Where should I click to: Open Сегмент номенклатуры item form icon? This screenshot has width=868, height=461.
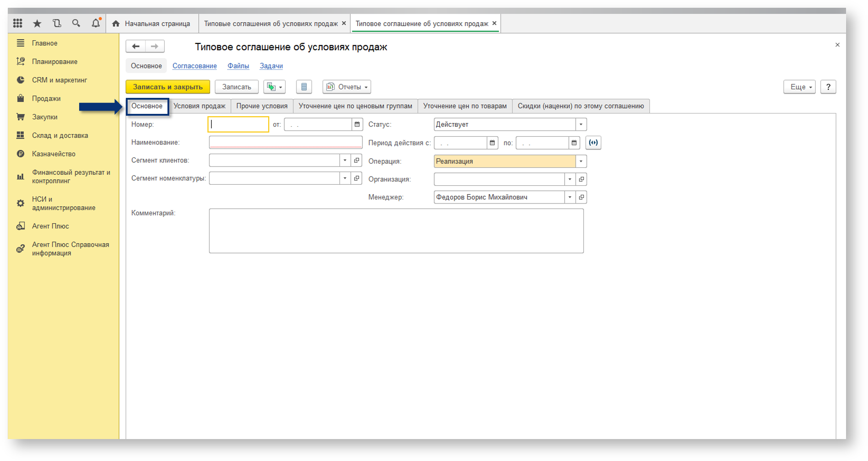click(x=357, y=178)
